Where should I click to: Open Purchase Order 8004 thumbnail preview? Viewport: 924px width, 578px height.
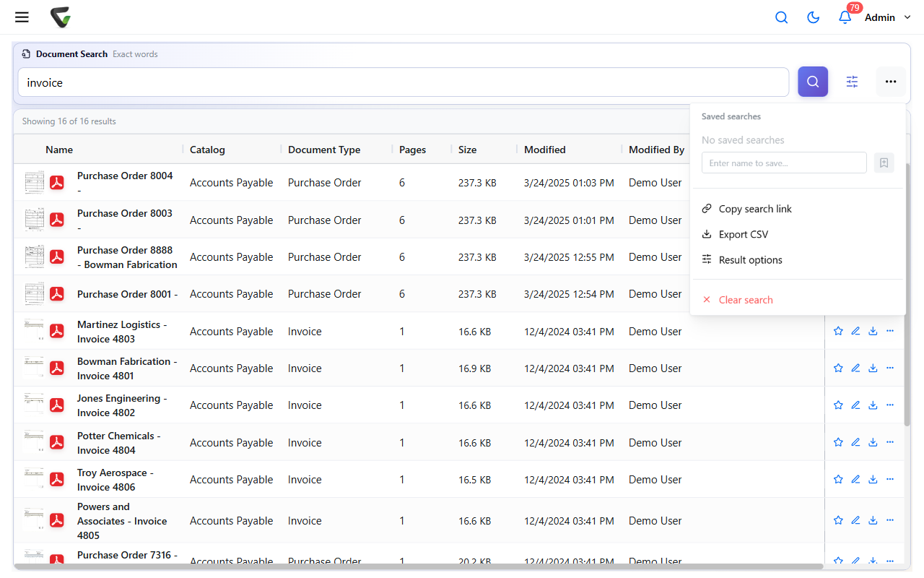[34, 183]
